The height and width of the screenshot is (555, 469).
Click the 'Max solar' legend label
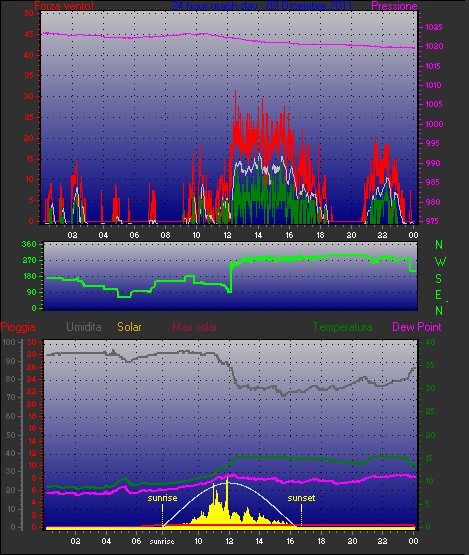point(195,327)
